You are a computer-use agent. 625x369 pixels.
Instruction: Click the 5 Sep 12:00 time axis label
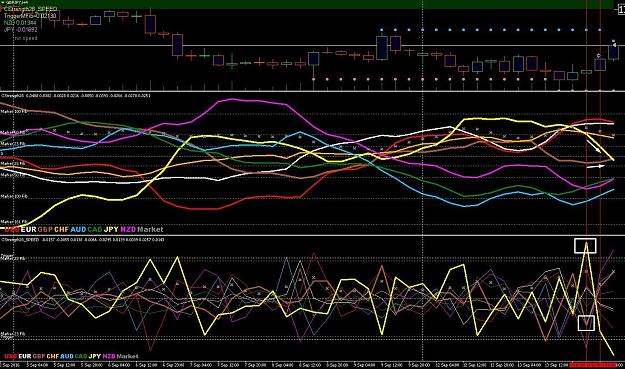point(64,365)
